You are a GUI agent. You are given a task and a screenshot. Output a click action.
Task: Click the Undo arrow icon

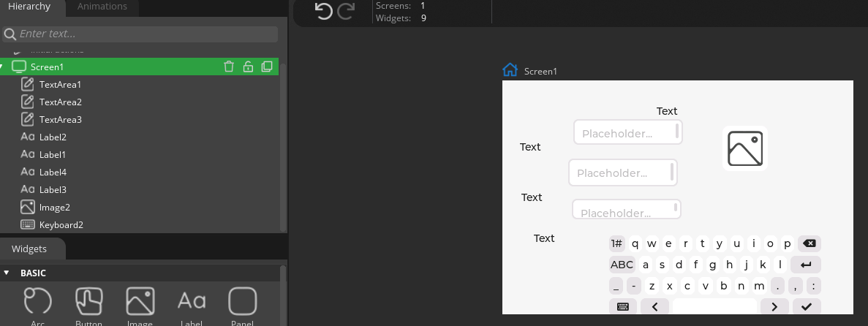[x=323, y=11]
